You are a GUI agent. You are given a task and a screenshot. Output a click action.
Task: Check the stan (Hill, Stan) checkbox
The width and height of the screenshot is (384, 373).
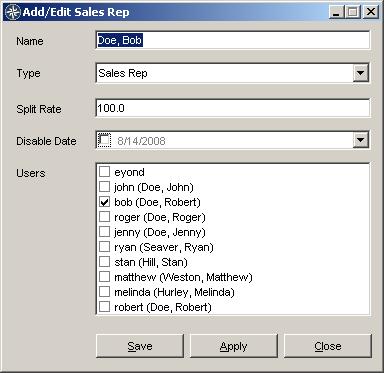pos(104,262)
